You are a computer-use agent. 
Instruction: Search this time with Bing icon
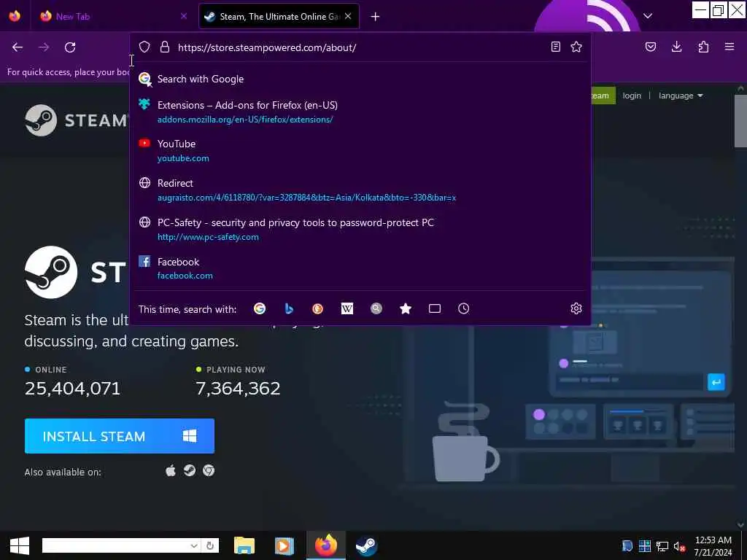(x=289, y=308)
